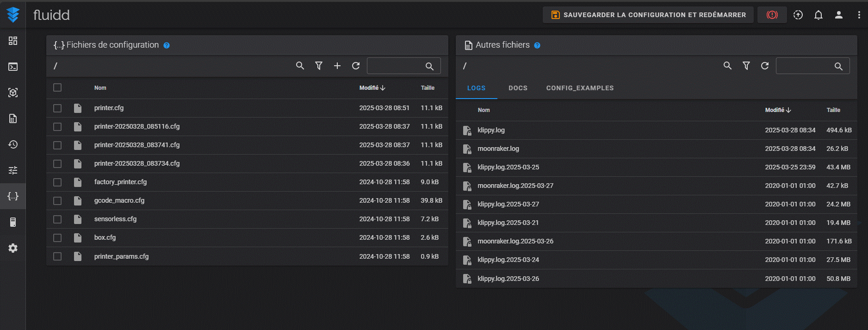This screenshot has width=868, height=330.
Task: Open the settings gear in sidebar
Action: 13,248
